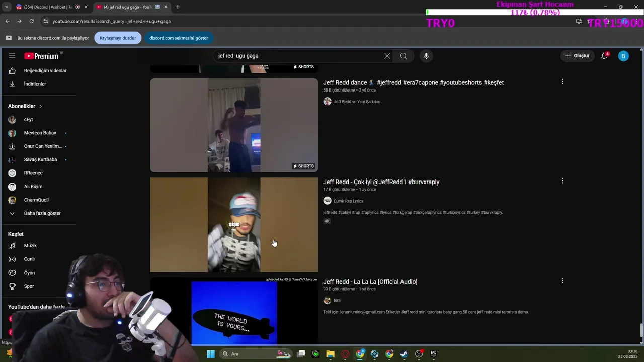Click the magnifier search button
This screenshot has height=362, width=644.
(403, 56)
